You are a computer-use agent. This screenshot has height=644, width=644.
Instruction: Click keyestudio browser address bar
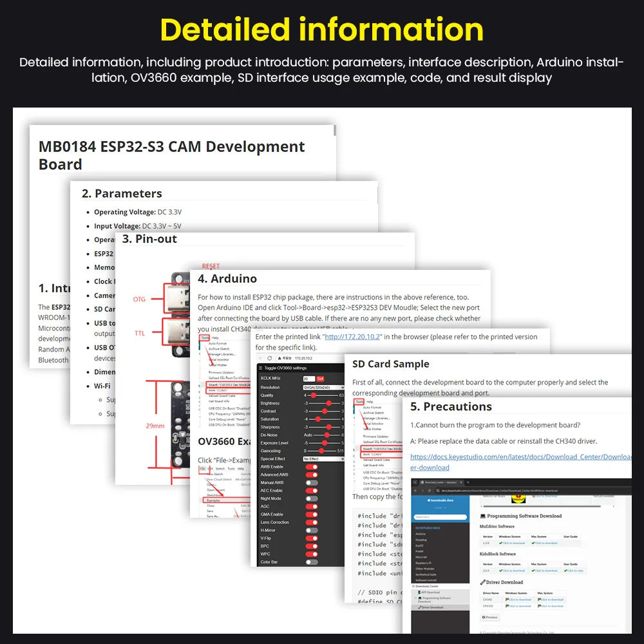(534, 490)
